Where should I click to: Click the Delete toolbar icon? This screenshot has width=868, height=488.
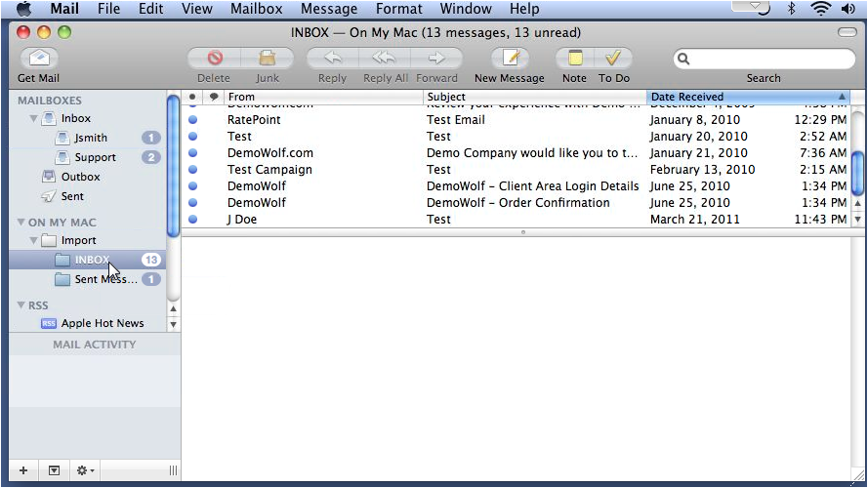pos(215,58)
